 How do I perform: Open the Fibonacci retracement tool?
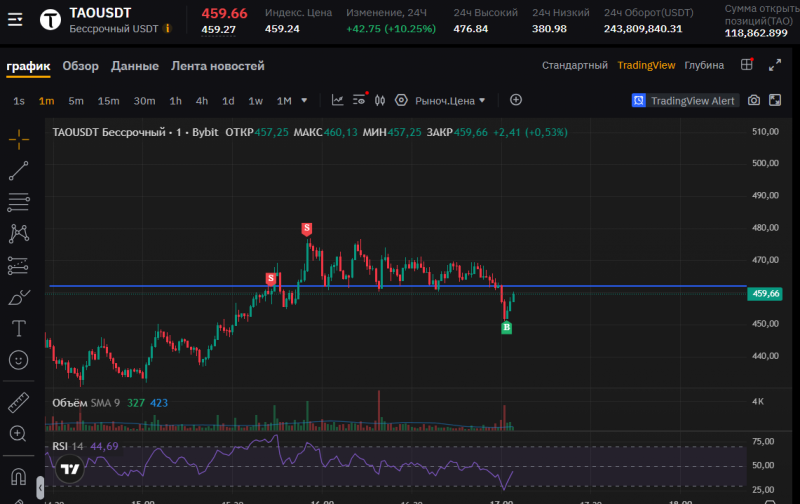tap(18, 203)
